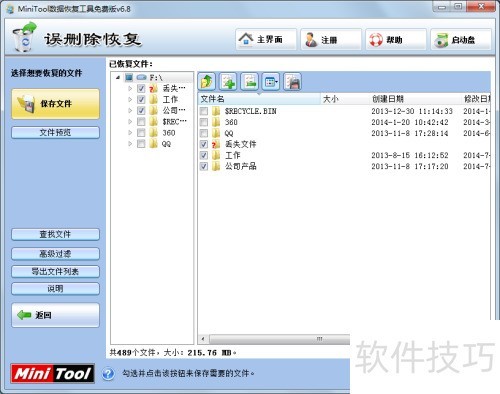
Task: Click the user icon for 注册
Action: (x=311, y=40)
